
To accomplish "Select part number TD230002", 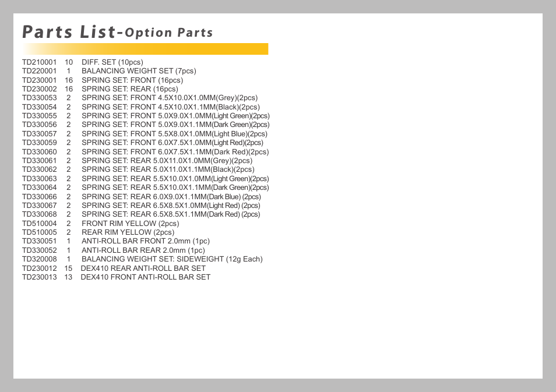I will [x=40, y=89].
